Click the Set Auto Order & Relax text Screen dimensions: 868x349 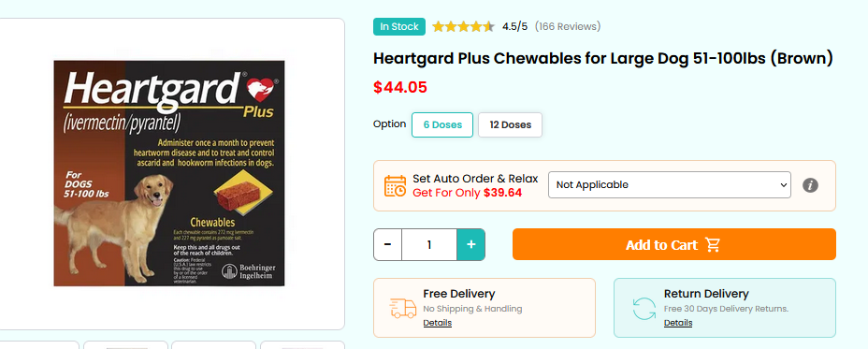click(475, 179)
